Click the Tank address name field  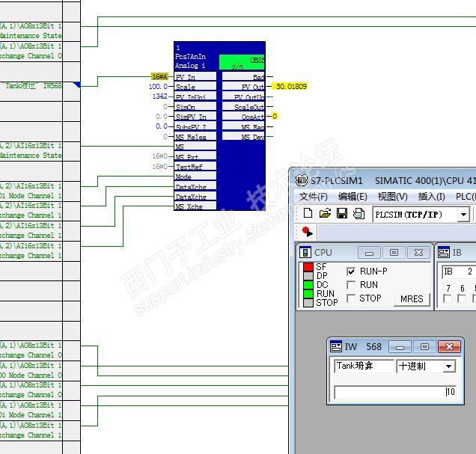(x=364, y=366)
